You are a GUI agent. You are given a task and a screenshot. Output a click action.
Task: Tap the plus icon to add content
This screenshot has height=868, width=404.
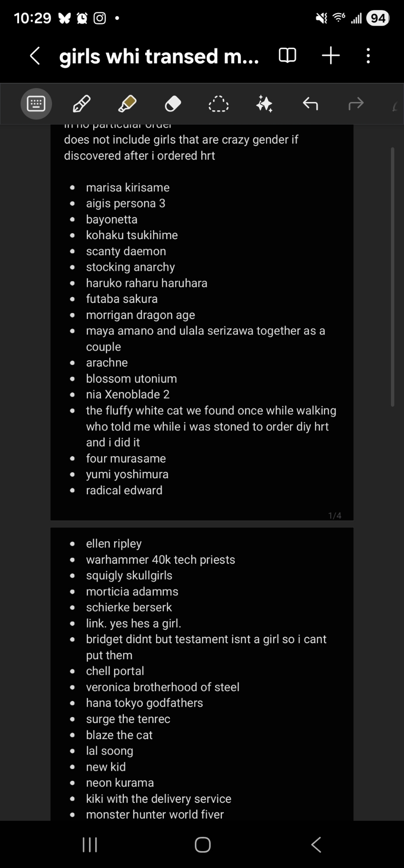[x=331, y=56]
